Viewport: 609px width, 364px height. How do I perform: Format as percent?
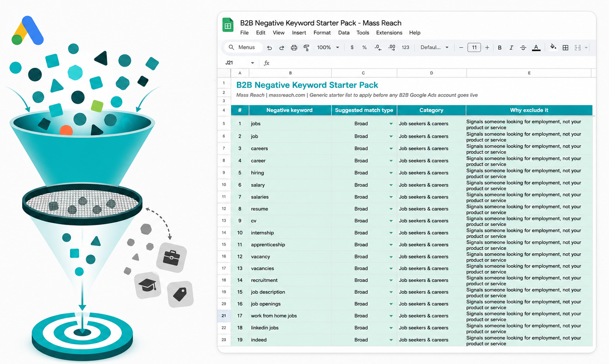click(x=365, y=47)
